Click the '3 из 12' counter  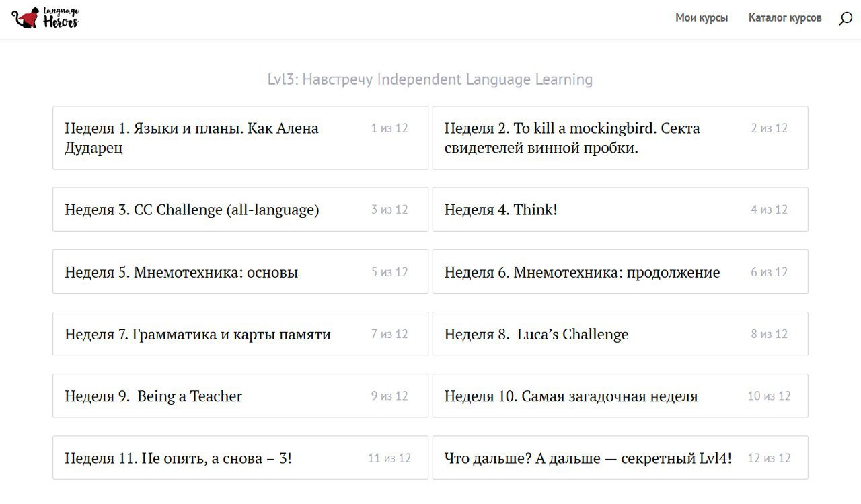point(389,210)
